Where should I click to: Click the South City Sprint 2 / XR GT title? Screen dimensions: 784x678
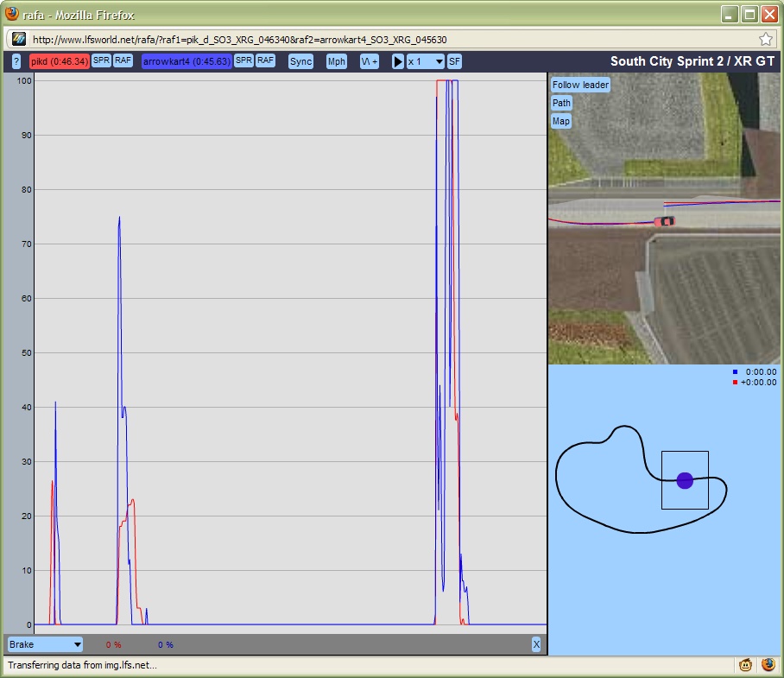pyautogui.click(x=692, y=61)
